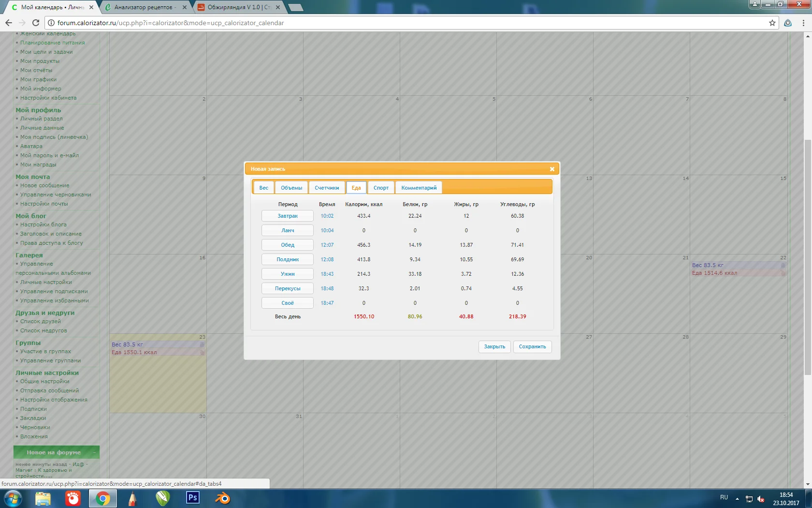Viewport: 812px width, 508px height.
Task: Open the Комментарий tab
Action: (419, 188)
